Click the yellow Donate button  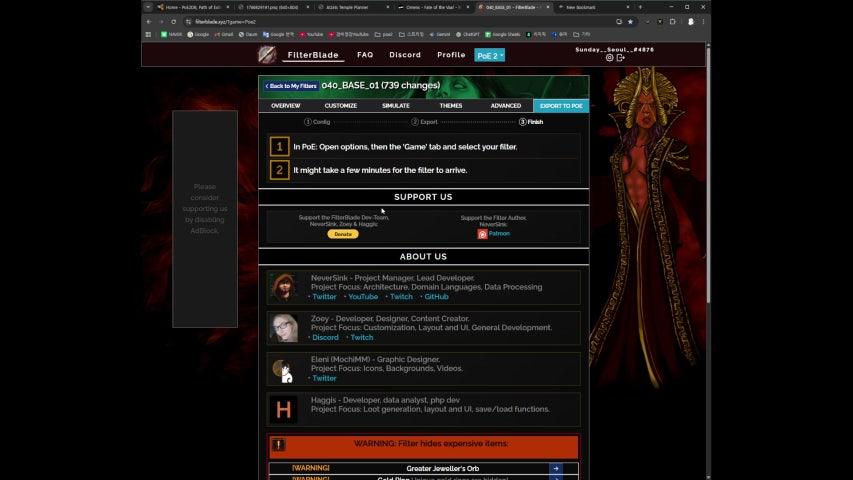pyautogui.click(x=343, y=234)
